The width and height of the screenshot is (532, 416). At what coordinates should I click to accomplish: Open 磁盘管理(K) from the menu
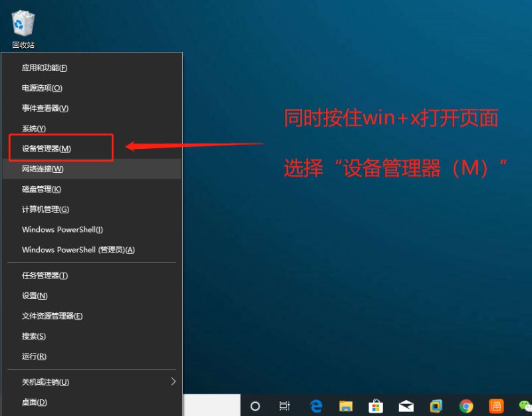(x=41, y=189)
